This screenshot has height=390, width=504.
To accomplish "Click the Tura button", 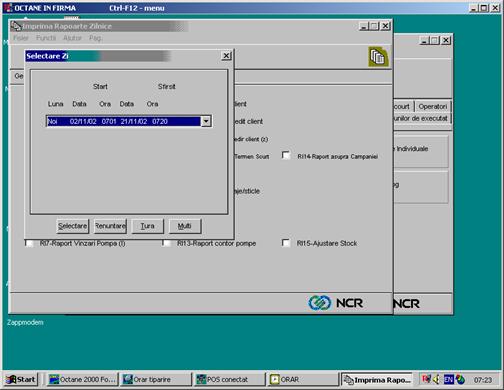I will 147,226.
